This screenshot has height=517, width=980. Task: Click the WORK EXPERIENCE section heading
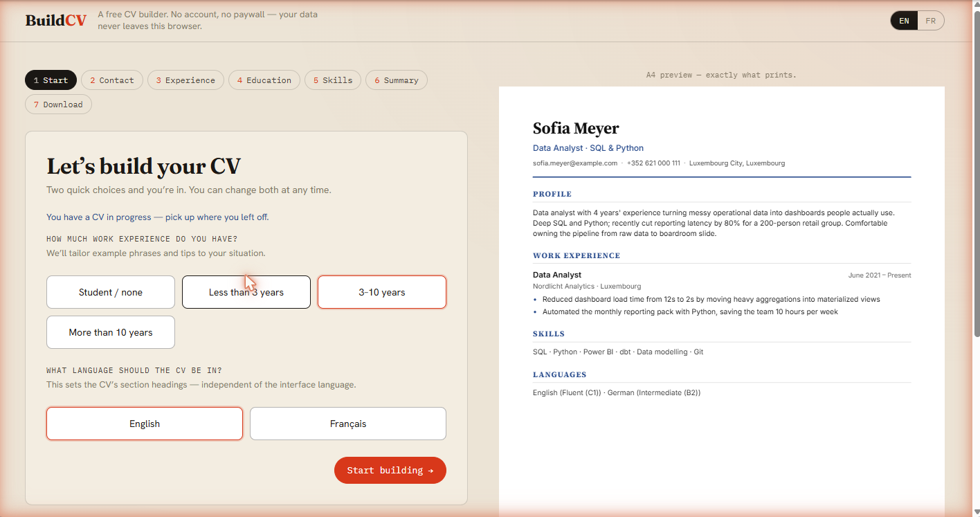[x=577, y=256]
